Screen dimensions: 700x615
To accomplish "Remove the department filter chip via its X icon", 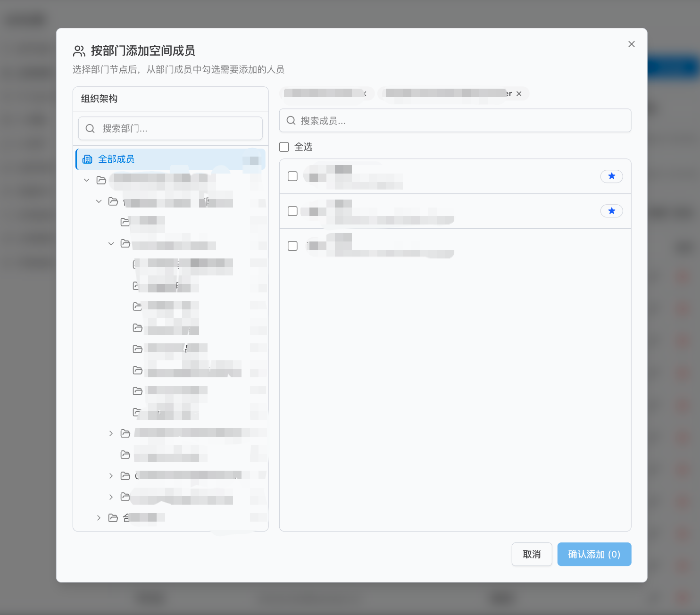I will tap(519, 93).
